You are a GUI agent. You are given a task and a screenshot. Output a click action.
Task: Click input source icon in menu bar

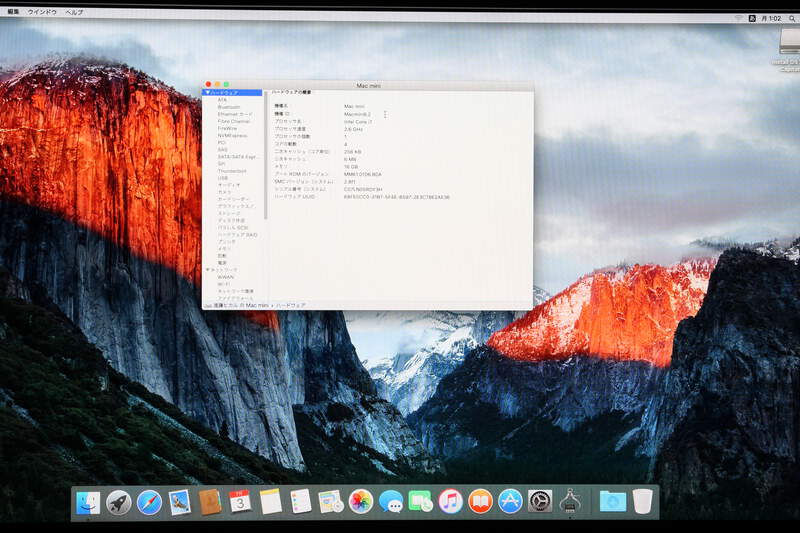pos(752,18)
